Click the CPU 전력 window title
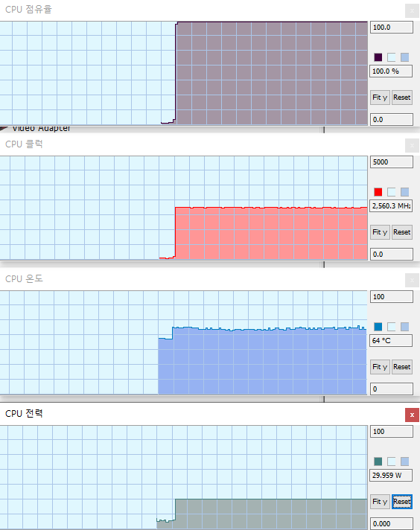 click(24, 413)
